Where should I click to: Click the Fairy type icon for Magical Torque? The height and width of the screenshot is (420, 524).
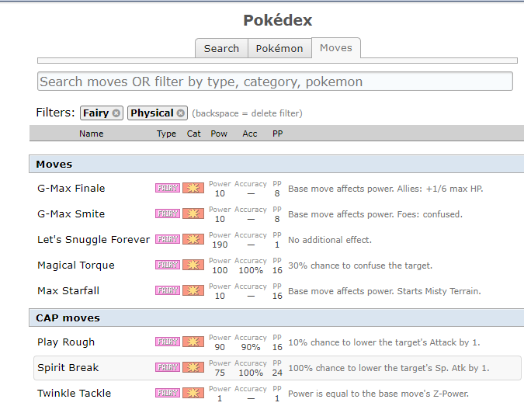point(168,265)
